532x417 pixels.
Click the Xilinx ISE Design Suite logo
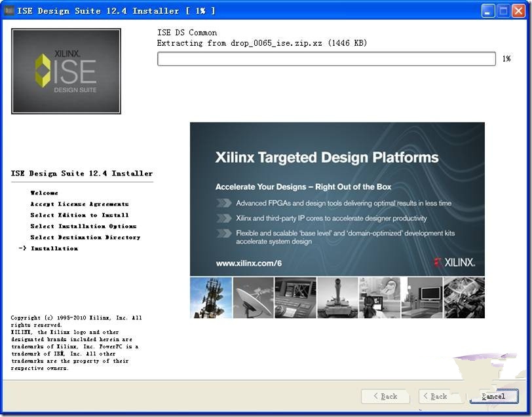[x=66, y=71]
